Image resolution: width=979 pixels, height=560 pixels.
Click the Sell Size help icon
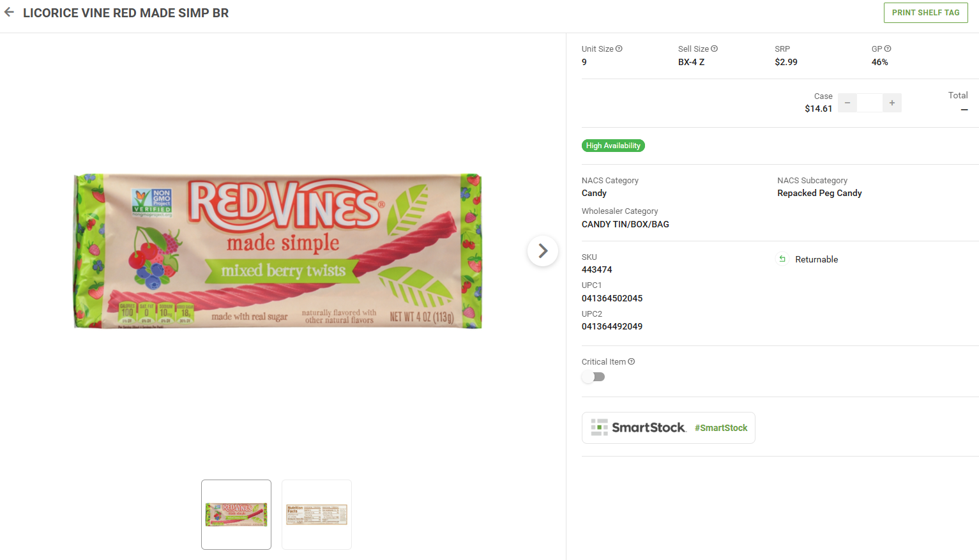point(714,49)
